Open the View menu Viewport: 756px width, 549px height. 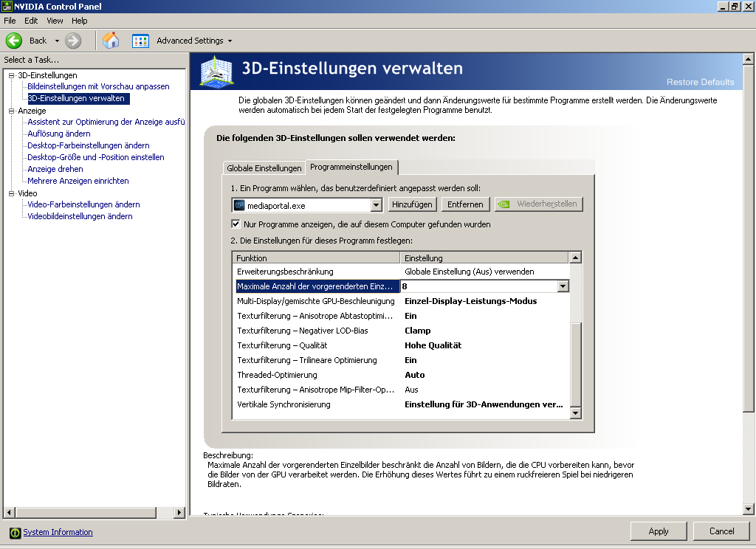[55, 21]
